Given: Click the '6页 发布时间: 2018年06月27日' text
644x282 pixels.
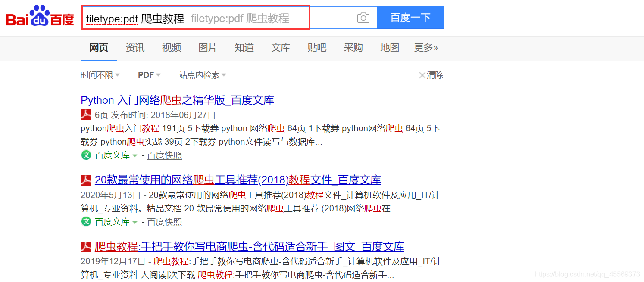Looking at the screenshot, I should (155, 115).
